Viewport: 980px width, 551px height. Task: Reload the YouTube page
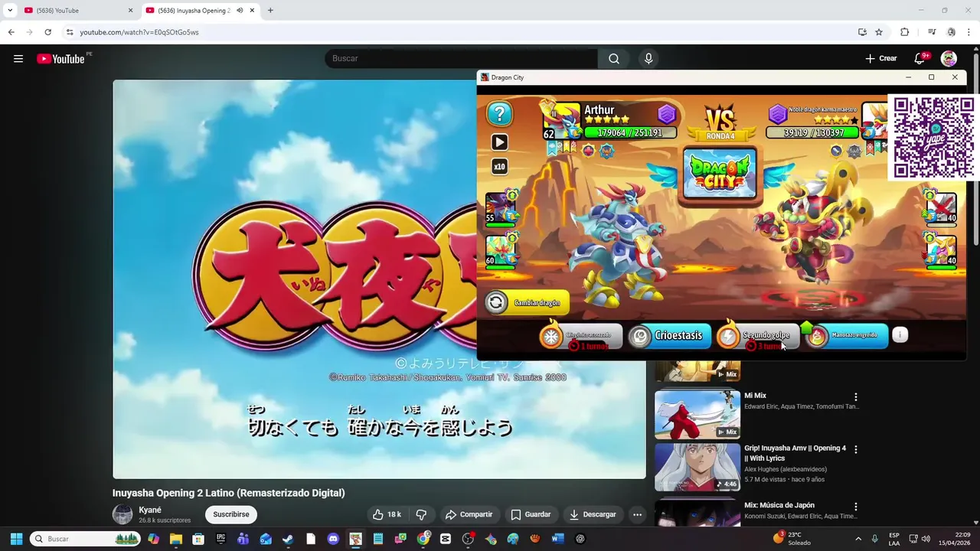pos(47,32)
